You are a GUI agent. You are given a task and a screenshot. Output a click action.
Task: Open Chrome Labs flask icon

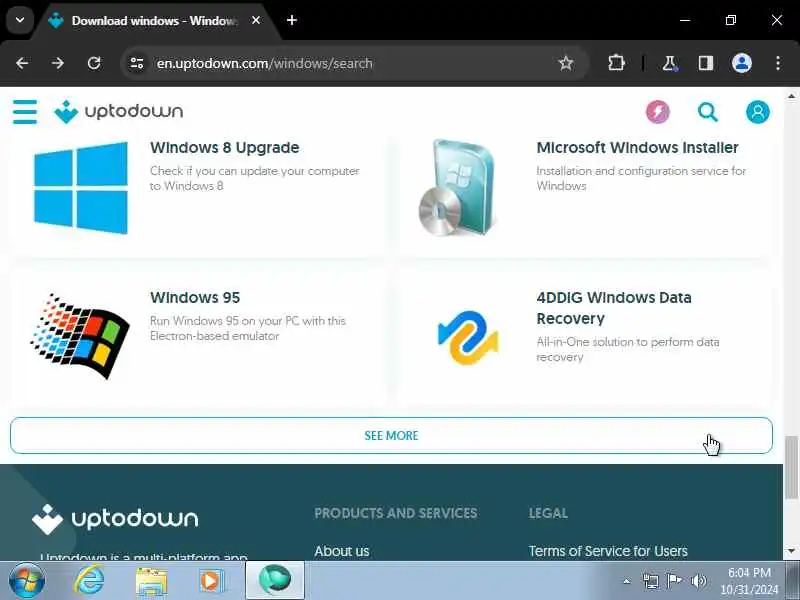tap(669, 63)
